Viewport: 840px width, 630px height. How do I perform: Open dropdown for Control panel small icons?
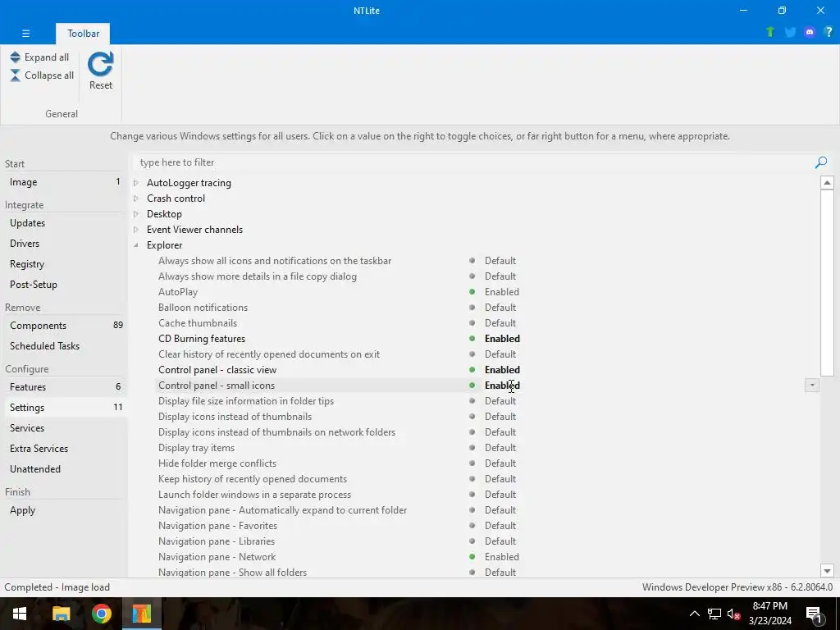[811, 386]
